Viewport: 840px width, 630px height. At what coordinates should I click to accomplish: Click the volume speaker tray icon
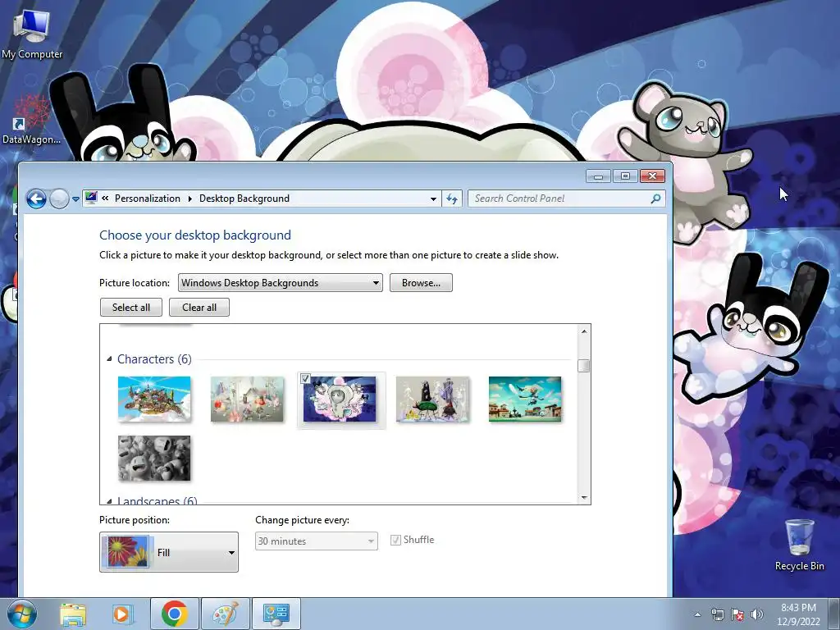coord(756,614)
